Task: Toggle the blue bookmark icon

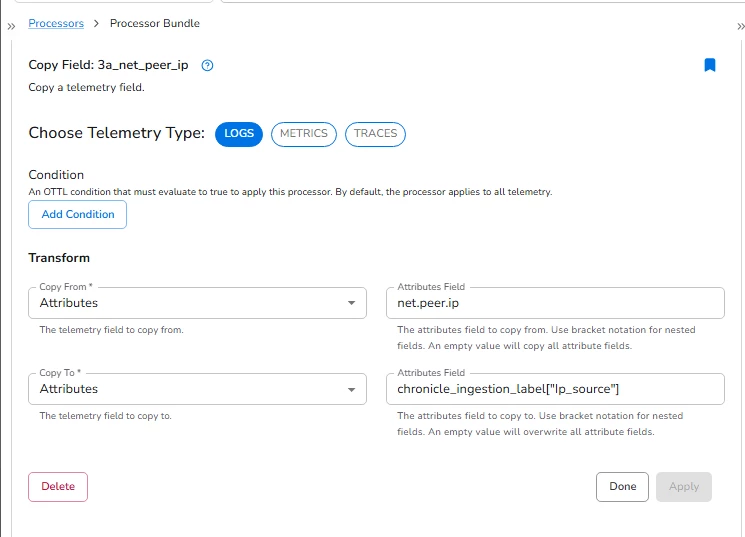Action: pos(709,65)
